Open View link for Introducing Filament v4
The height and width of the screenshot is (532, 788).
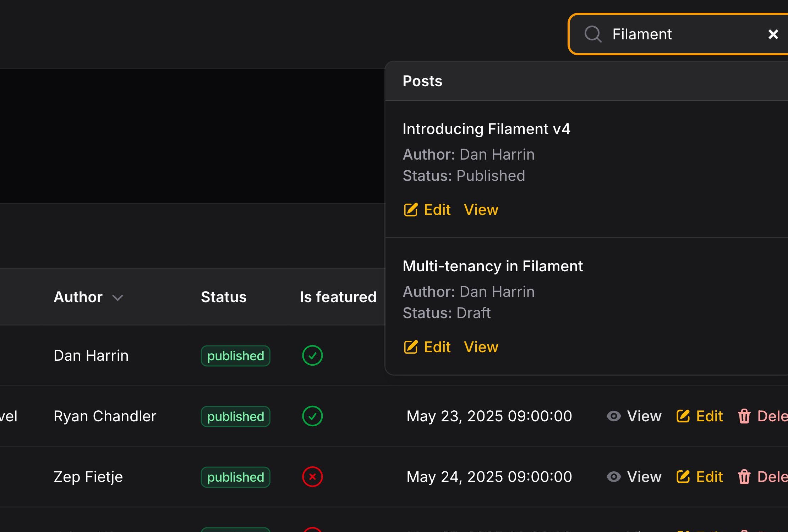(481, 210)
